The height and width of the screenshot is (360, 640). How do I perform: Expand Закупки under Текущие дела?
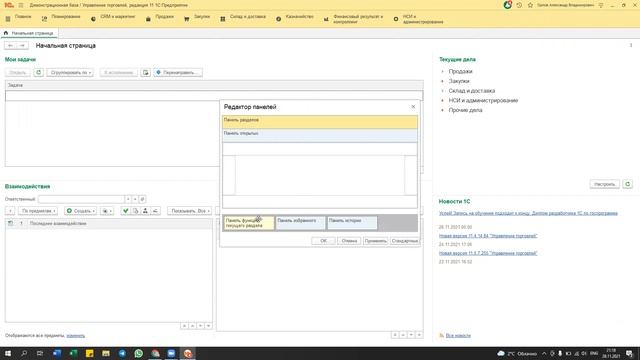pyautogui.click(x=442, y=81)
